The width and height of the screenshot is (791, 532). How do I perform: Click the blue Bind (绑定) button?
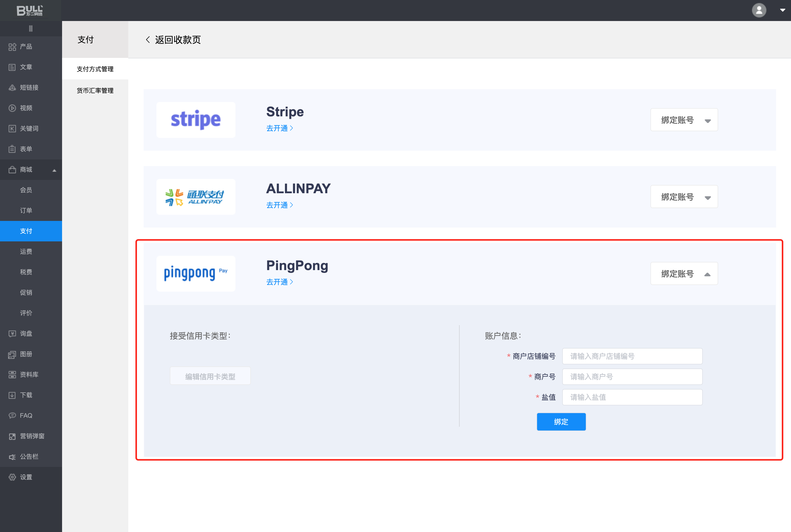561,422
